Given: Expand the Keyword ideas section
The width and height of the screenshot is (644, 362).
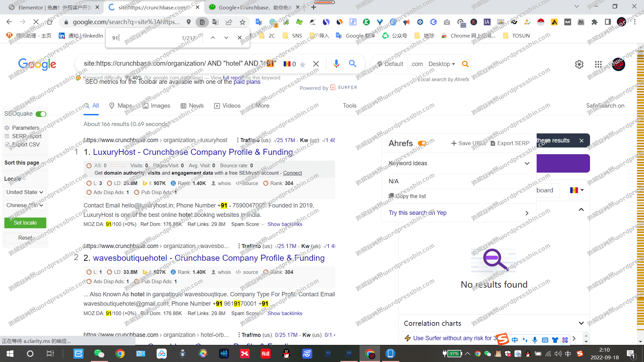Looking at the screenshot, I should 527,164.
